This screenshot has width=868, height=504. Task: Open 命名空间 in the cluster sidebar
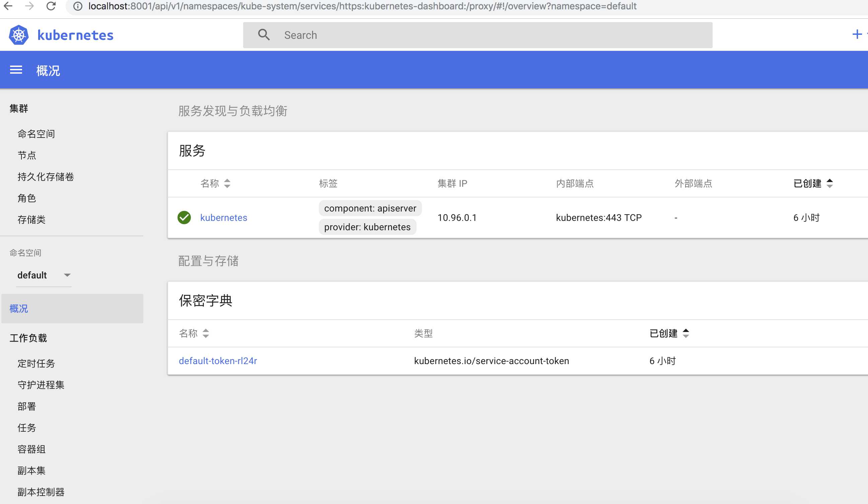pos(36,134)
